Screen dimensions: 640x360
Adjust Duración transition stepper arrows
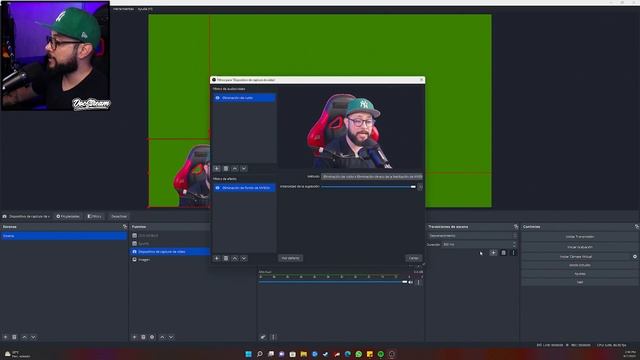click(x=514, y=244)
